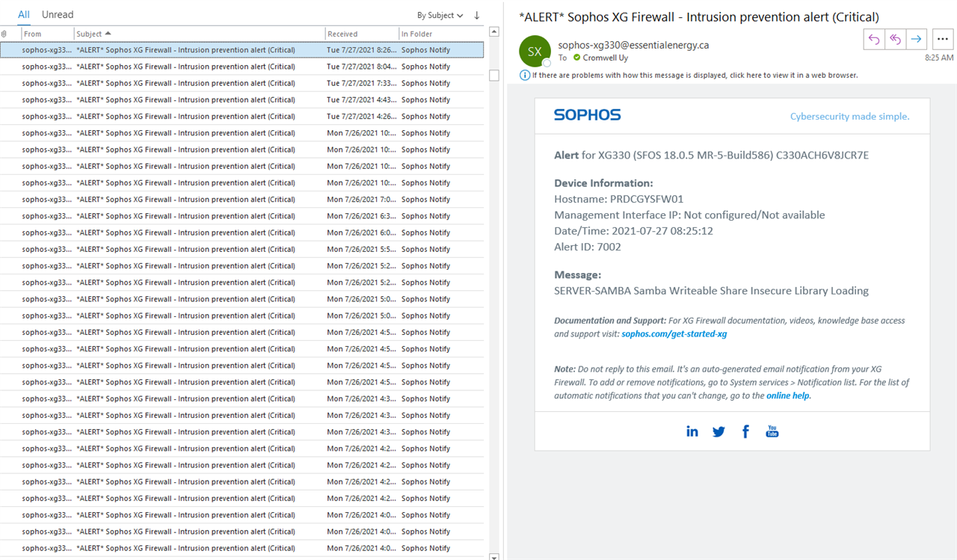957x560 pixels.
Task: Click the message list scroll-up arrow
Action: click(493, 32)
